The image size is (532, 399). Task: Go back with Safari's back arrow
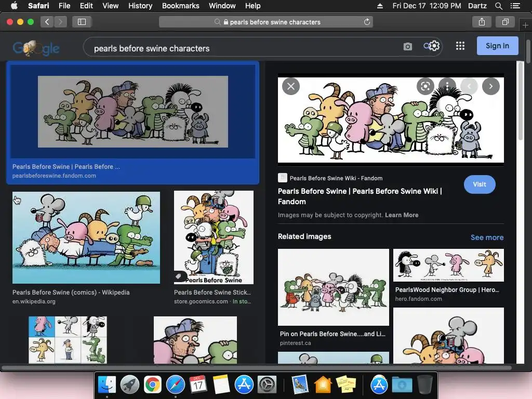point(47,22)
